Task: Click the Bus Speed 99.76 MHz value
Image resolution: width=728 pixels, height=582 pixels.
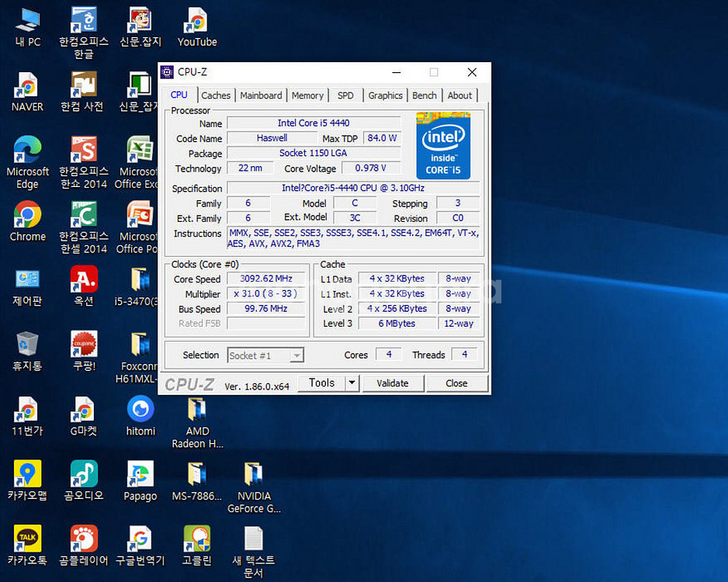Action: [x=266, y=309]
